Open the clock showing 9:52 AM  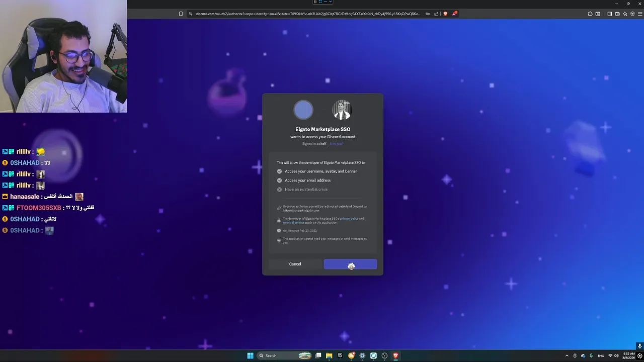628,355
